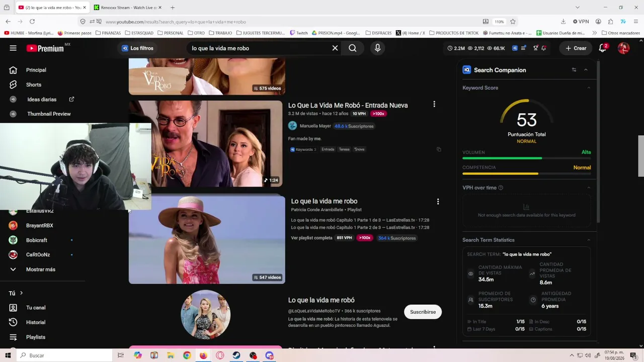
Task: Go to YouTube Premium home logo
Action: click(x=45, y=48)
